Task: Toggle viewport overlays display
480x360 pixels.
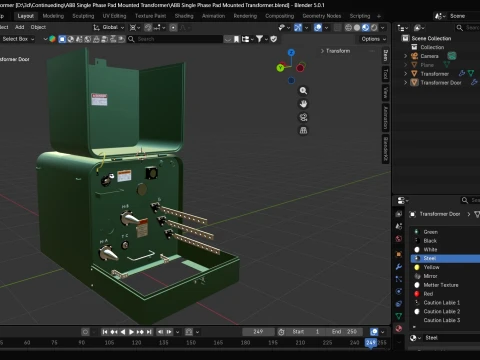Action: click(x=318, y=28)
